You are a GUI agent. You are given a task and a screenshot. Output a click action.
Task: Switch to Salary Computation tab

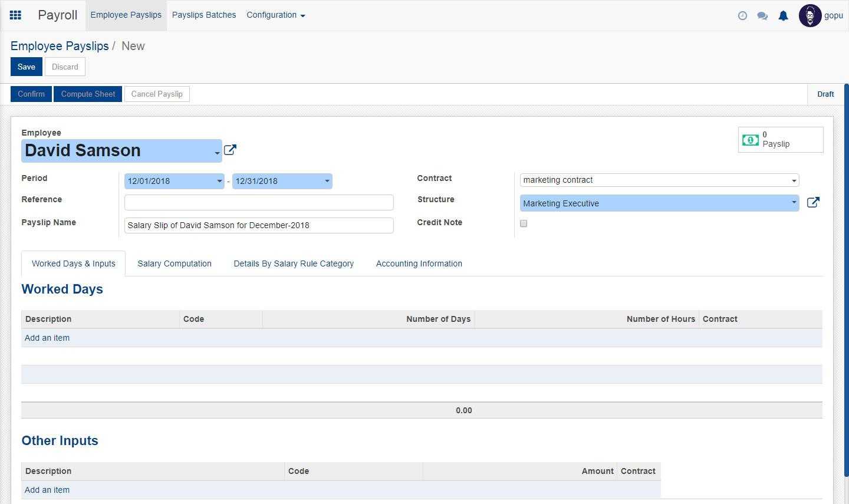pyautogui.click(x=175, y=264)
